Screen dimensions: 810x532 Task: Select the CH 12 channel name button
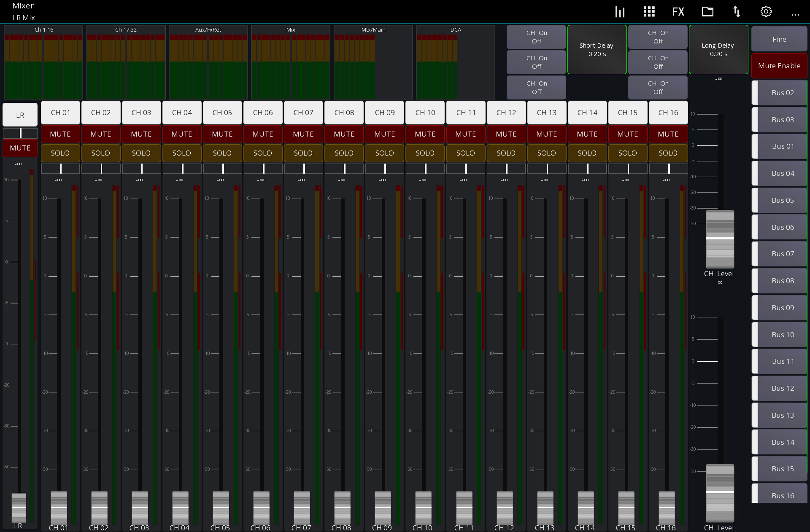click(x=506, y=113)
